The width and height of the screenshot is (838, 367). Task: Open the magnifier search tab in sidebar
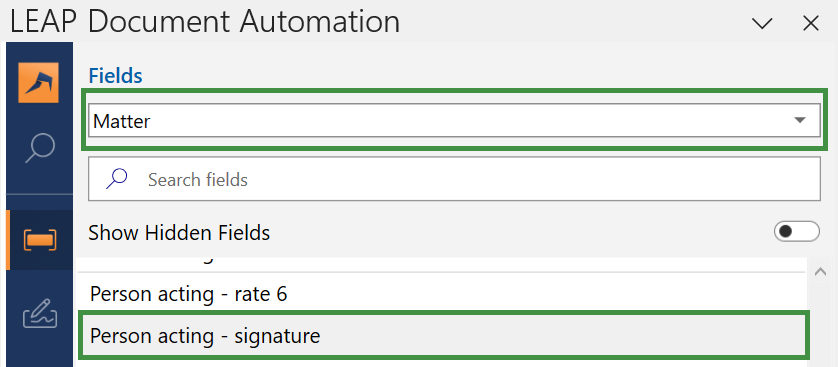click(x=40, y=149)
